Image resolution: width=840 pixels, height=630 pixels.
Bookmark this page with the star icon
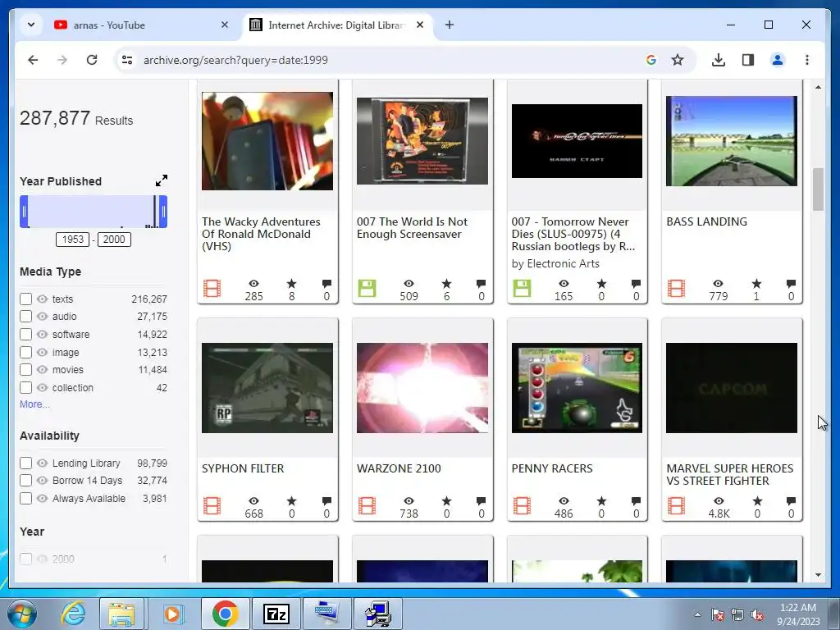(678, 60)
